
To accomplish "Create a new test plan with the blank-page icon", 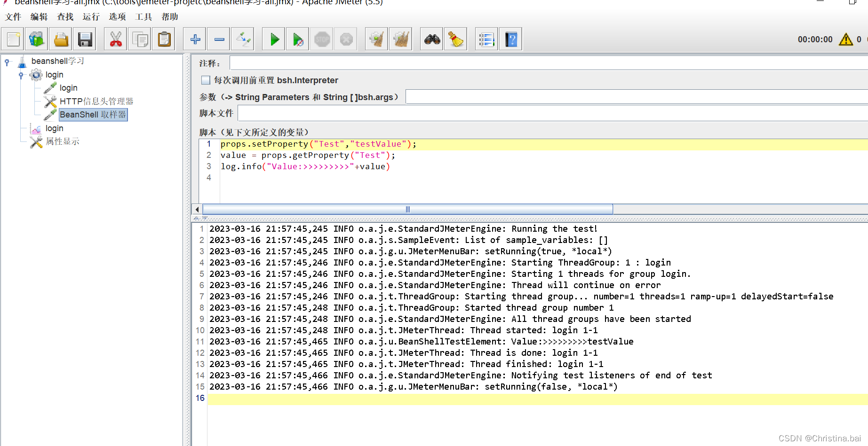I will [x=13, y=39].
